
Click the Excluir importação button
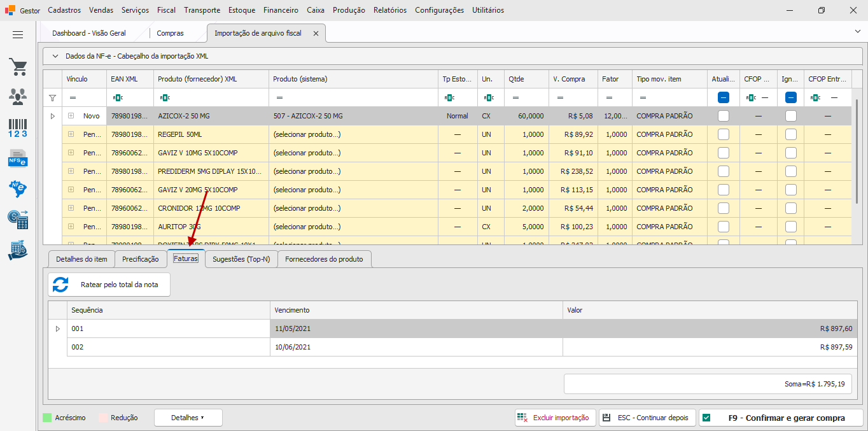point(555,418)
